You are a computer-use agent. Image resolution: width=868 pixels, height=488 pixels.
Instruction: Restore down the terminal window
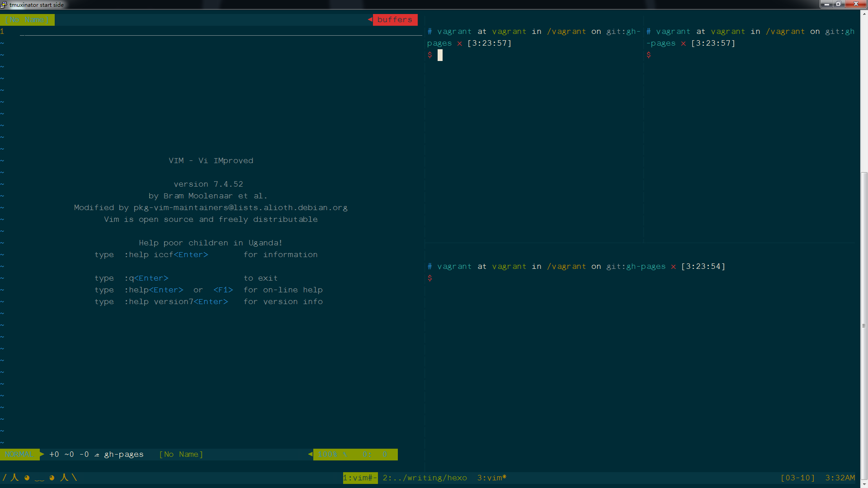[x=838, y=4]
